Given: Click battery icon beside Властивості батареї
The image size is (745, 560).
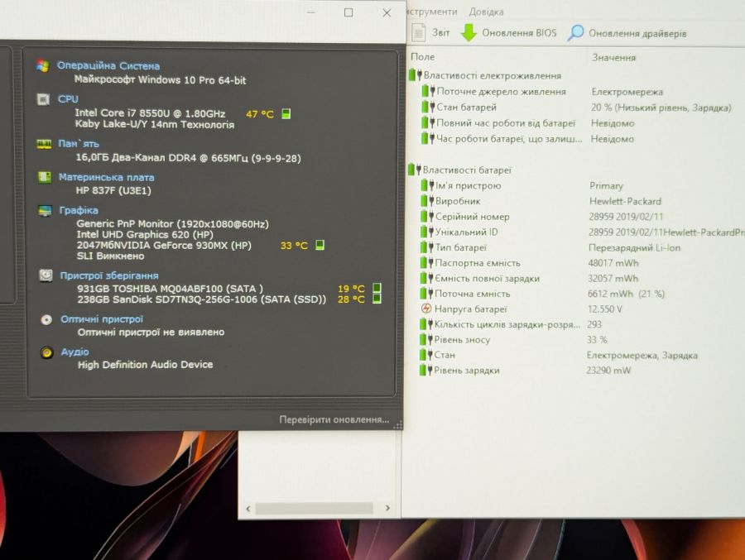Looking at the screenshot, I should (x=415, y=169).
